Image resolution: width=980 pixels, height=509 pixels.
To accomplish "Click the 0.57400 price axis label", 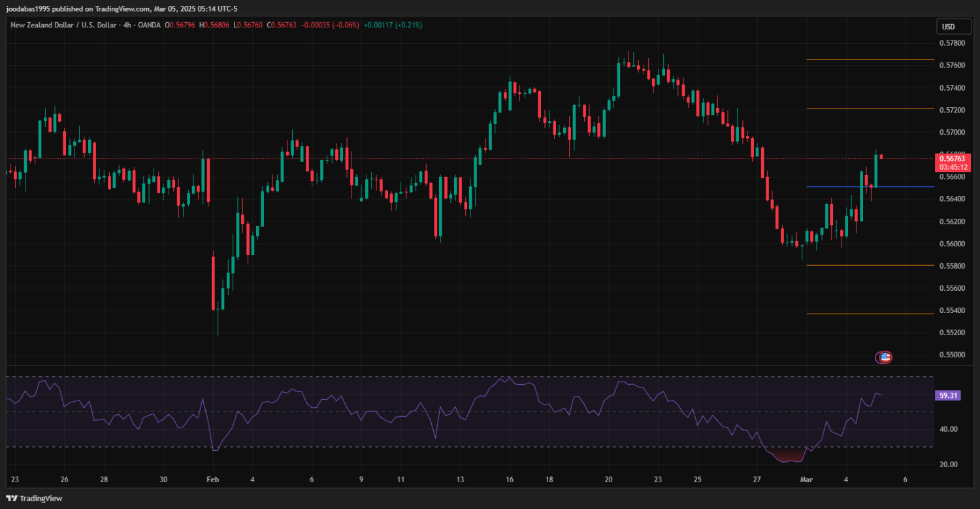I will (952, 88).
